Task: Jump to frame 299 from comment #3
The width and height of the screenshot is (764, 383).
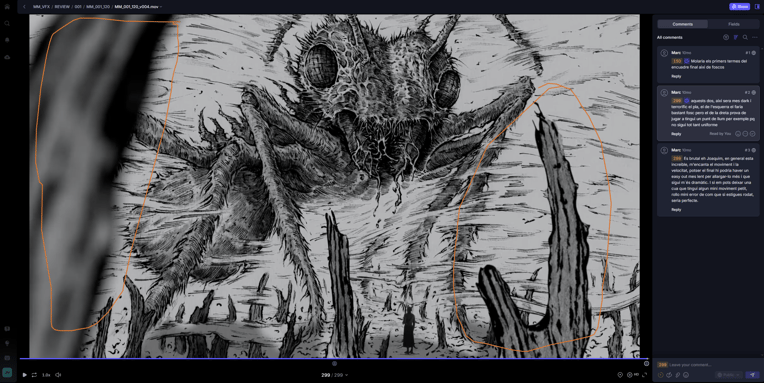Action: (x=677, y=158)
